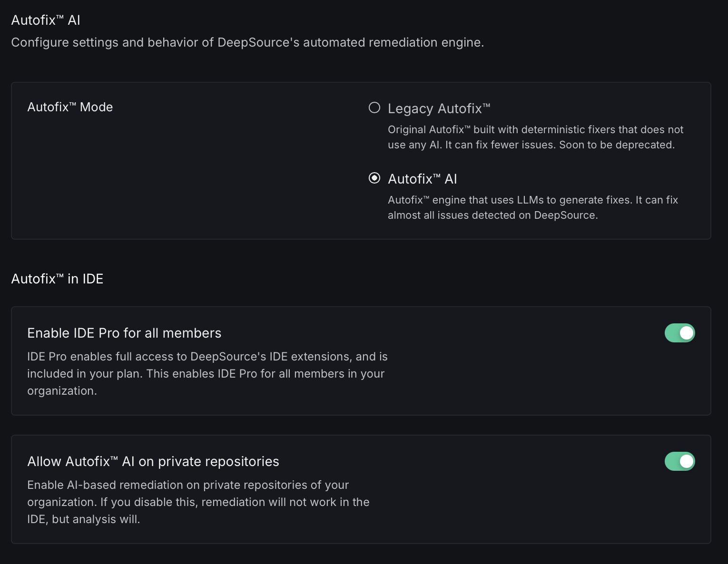This screenshot has width=728, height=564.
Task: Click the "Legacy Autofix™" option label
Action: (x=439, y=108)
